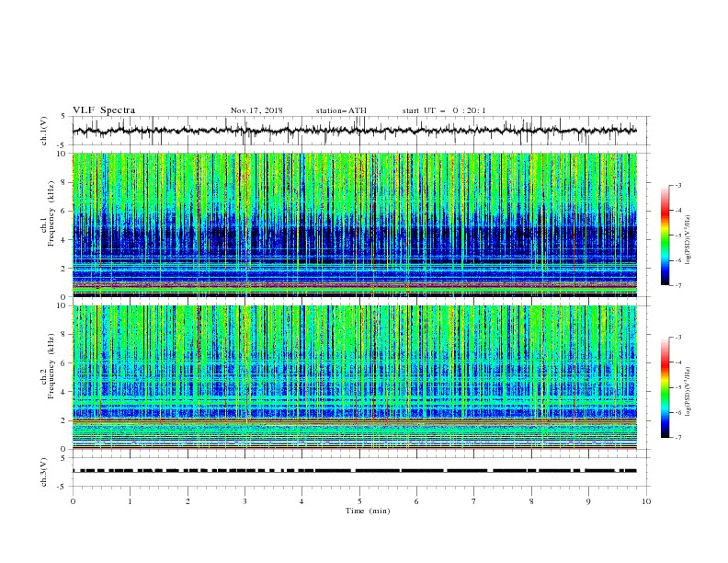
Task: Click the "2" kHz tick on ch.2 axis
Action: (x=64, y=420)
